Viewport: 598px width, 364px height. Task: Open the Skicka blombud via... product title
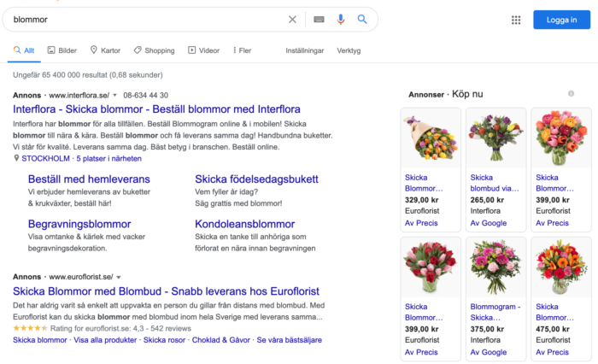point(495,183)
